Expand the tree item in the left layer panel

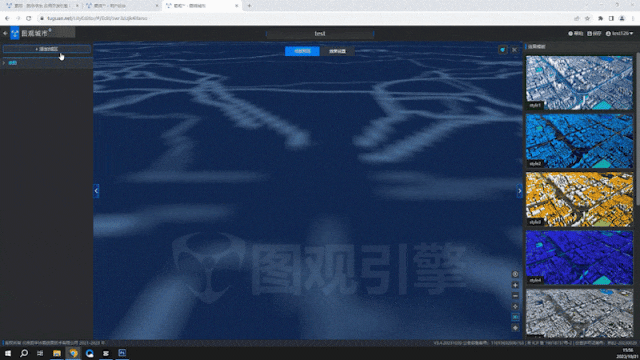click(x=4, y=63)
